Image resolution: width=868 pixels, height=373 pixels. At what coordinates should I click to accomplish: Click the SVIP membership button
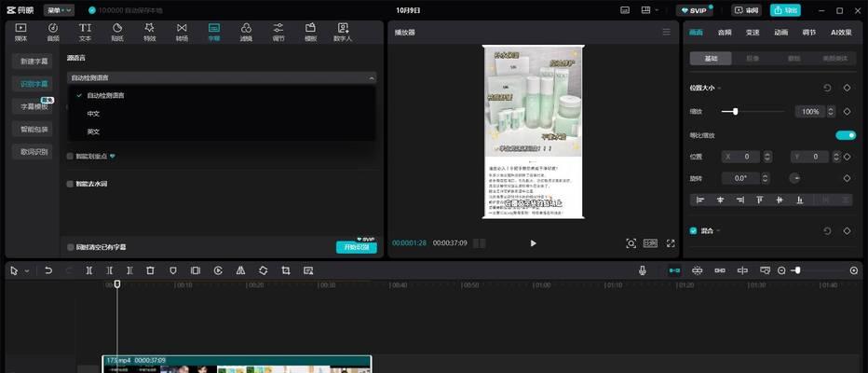[x=694, y=10]
